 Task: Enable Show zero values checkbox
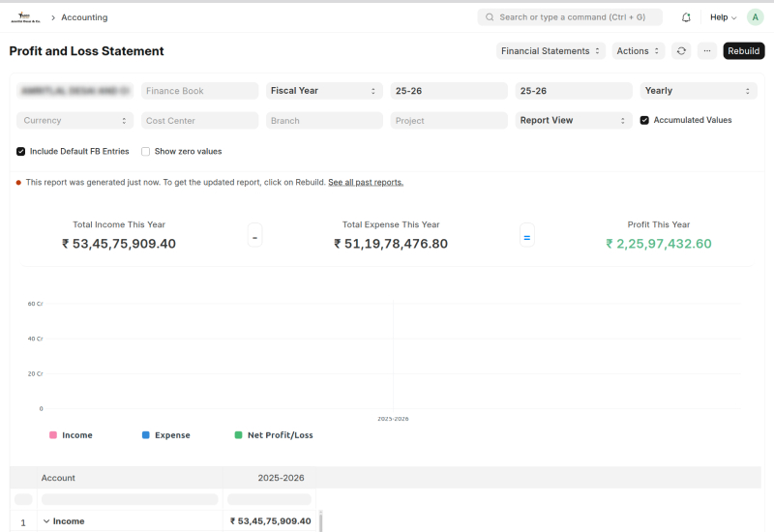tap(145, 152)
